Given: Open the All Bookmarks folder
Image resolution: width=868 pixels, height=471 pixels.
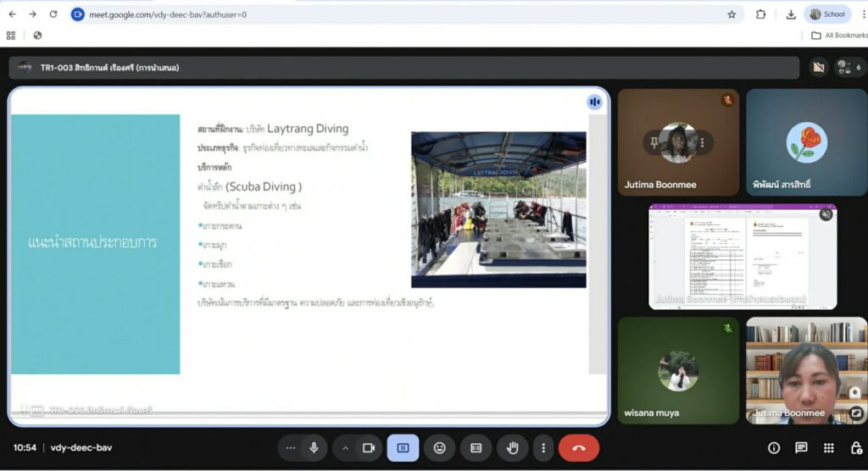Looking at the screenshot, I should click(x=838, y=36).
